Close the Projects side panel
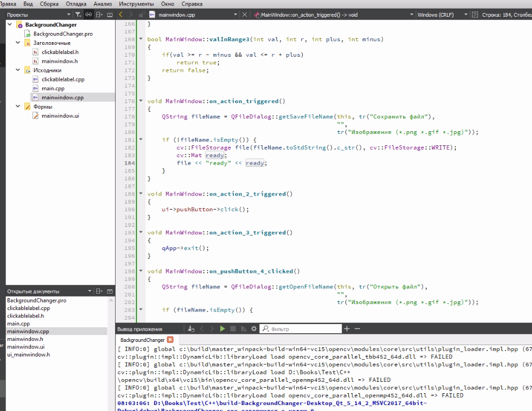532x411 pixels. pyautogui.click(x=110, y=15)
